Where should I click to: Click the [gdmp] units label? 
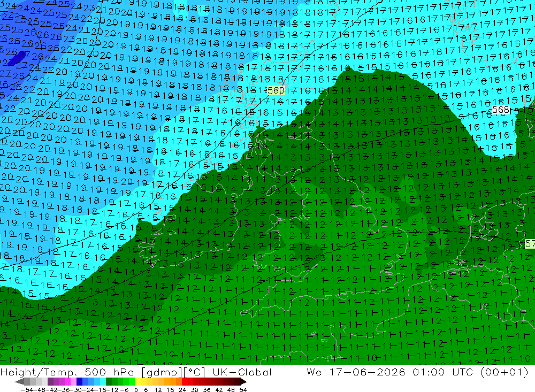pos(162,372)
